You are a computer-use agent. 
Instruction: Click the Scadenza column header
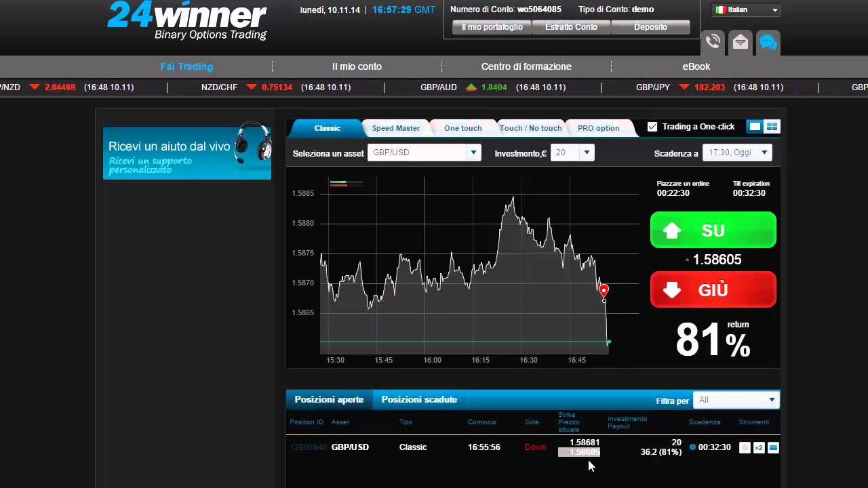pyautogui.click(x=705, y=422)
